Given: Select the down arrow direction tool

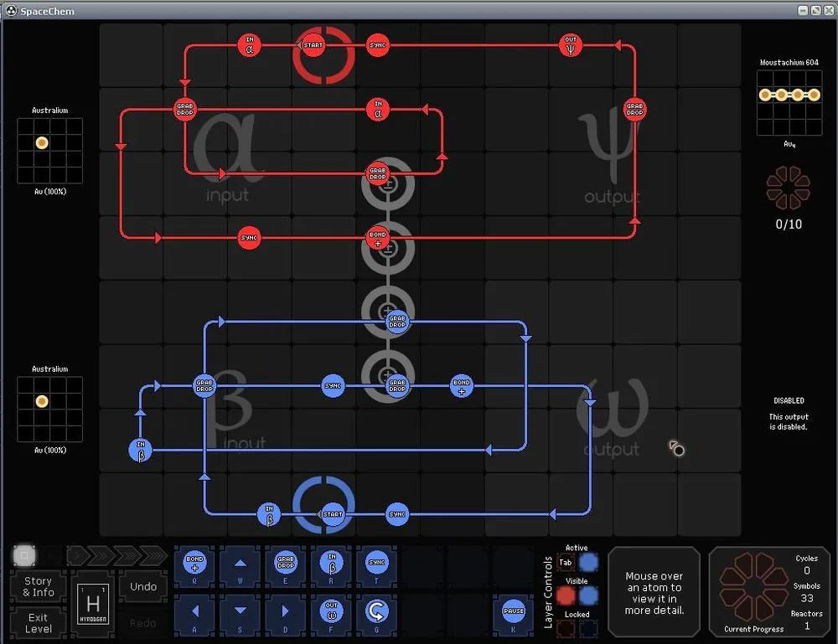Looking at the screenshot, I should [240, 611].
